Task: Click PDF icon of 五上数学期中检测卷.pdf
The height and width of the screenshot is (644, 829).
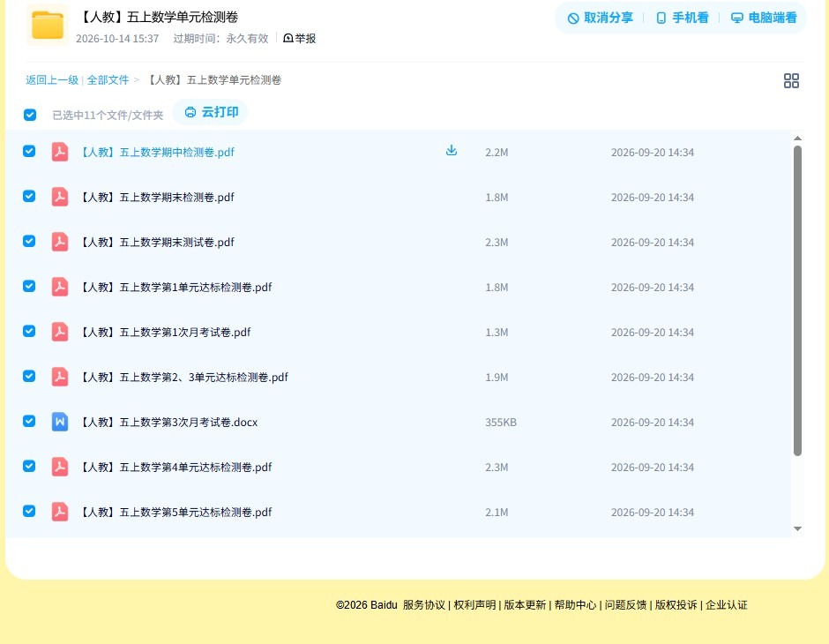Action: (60, 152)
